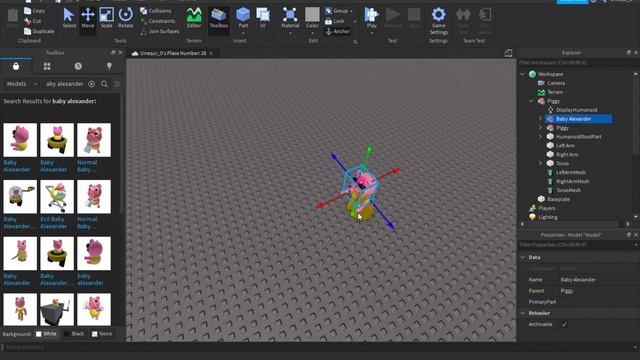Screen dimensions: 640x360
Task: Anchor the selected part
Action: (338, 31)
